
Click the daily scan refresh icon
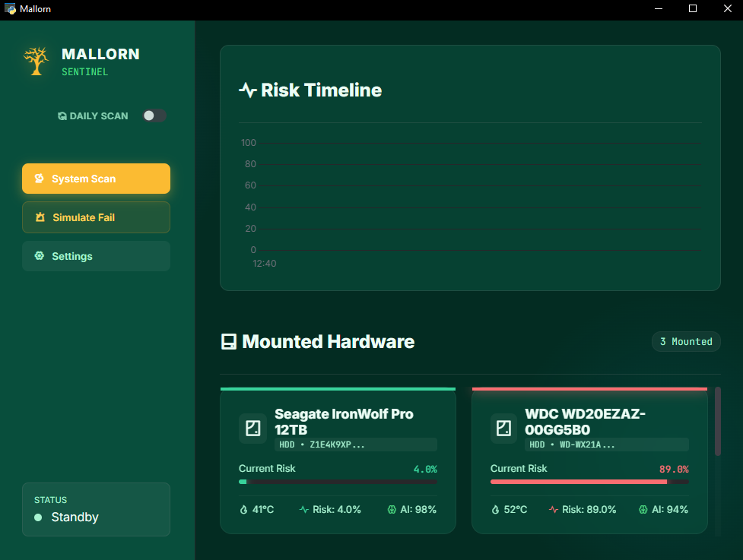coord(62,116)
